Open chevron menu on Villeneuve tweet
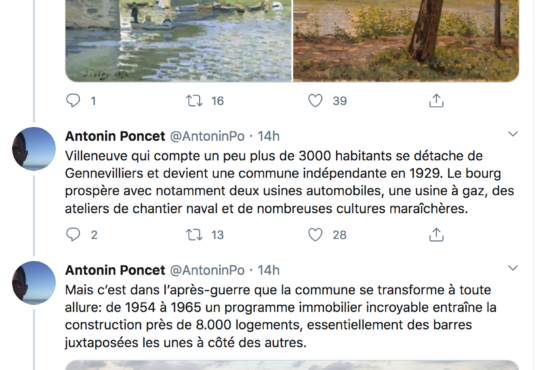The height and width of the screenshot is (370, 555). [x=513, y=134]
